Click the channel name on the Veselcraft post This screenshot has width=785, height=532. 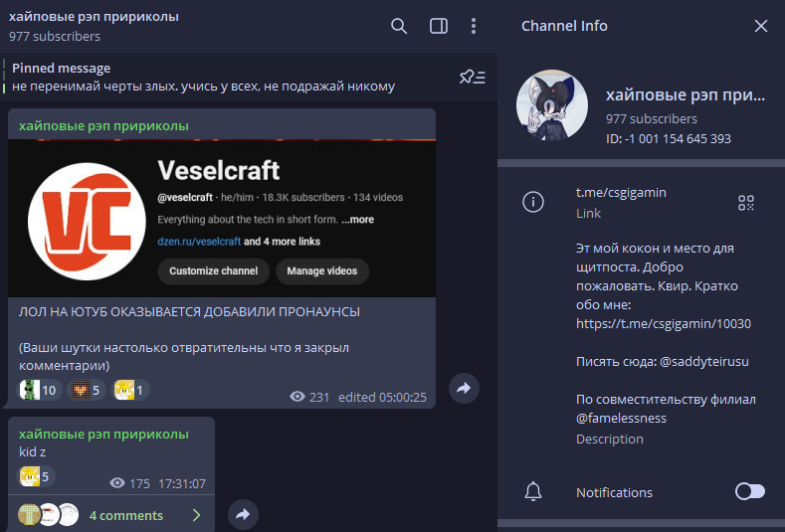pos(103,125)
